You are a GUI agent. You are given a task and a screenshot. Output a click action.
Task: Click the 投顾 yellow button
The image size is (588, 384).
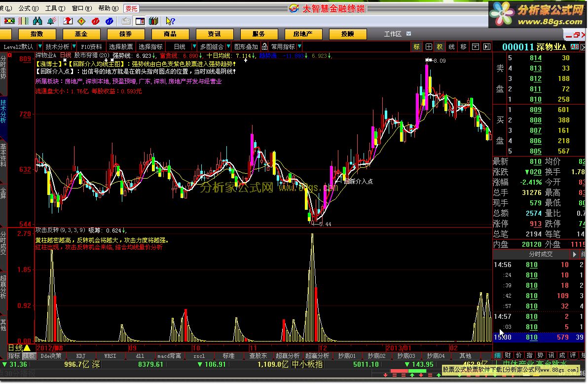point(348,34)
